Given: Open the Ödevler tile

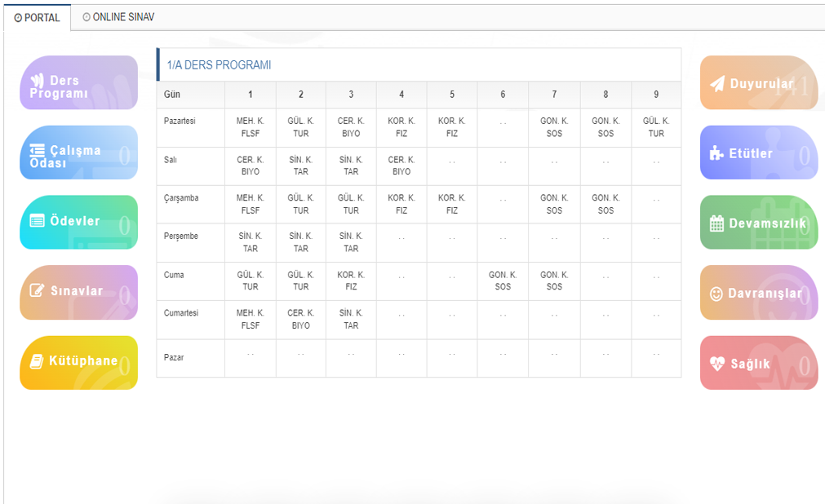Looking at the screenshot, I should pos(78,222).
